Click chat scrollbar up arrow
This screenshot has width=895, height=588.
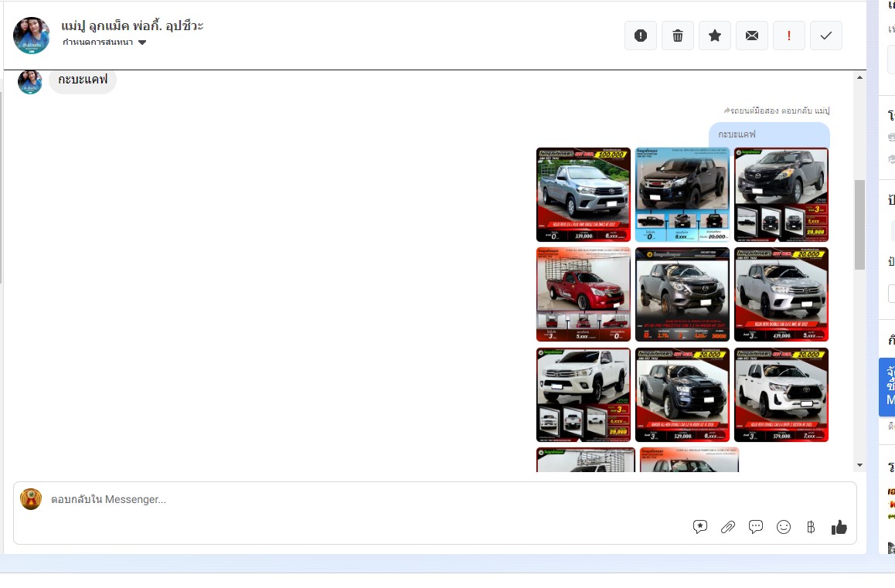859,77
